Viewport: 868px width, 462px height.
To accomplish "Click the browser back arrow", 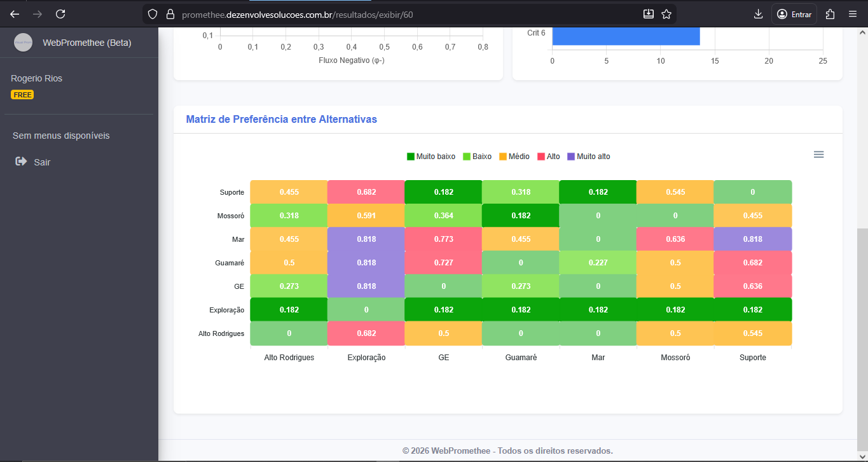I will point(15,14).
